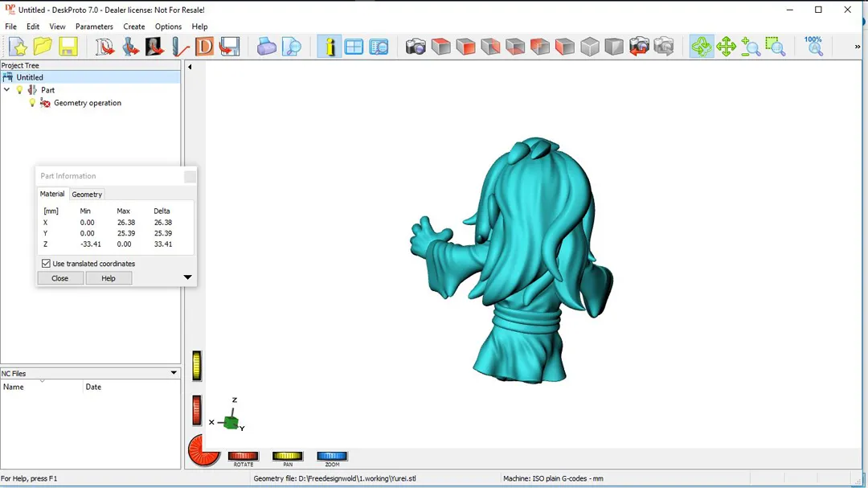Click the load vector file icon (outlined D)
Viewport: 868px width, 488px height.
click(104, 47)
